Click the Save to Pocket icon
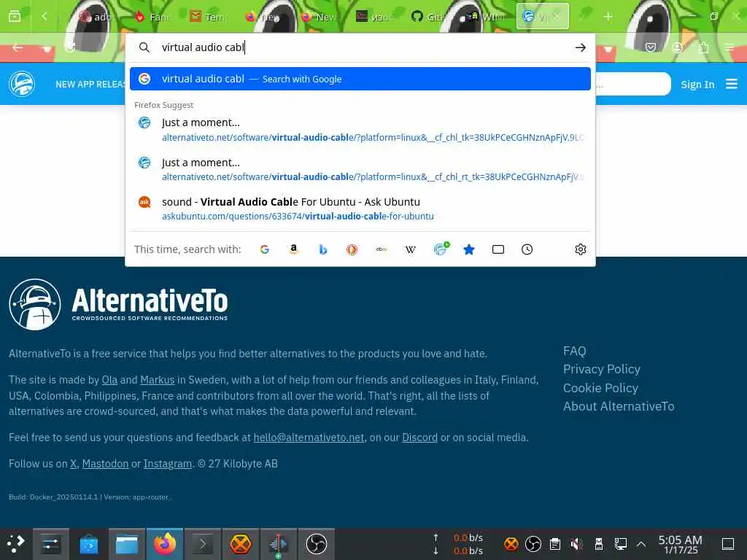The image size is (747, 560). pyautogui.click(x=650, y=47)
